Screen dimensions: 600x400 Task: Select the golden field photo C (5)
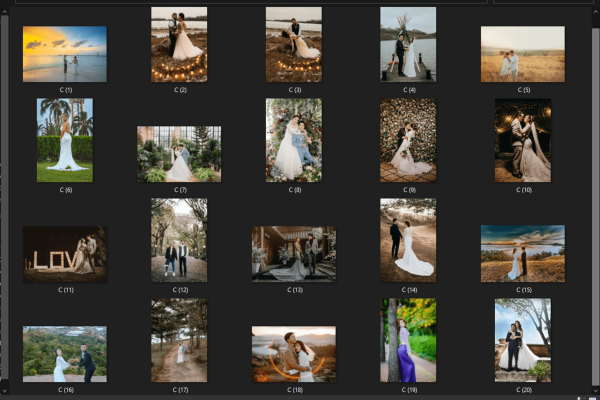click(x=522, y=54)
